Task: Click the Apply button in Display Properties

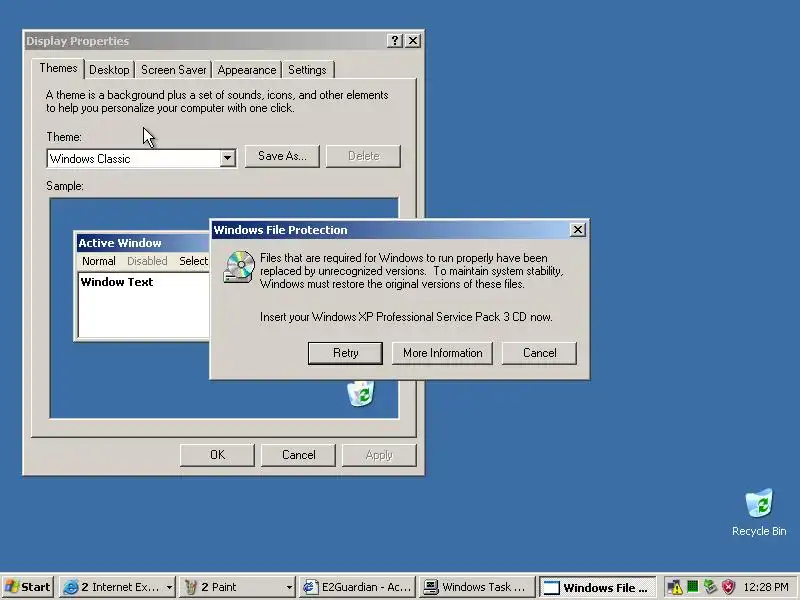Action: pos(379,455)
